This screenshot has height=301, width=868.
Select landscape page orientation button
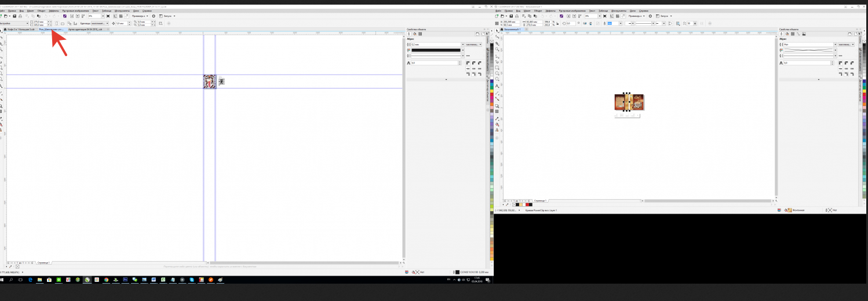[63, 23]
